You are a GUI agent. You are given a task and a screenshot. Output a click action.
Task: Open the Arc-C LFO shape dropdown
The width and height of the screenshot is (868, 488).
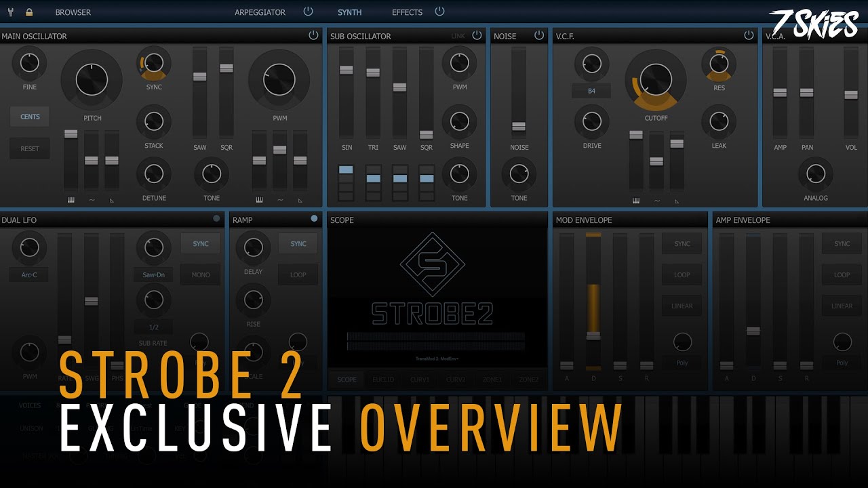pyautogui.click(x=28, y=274)
